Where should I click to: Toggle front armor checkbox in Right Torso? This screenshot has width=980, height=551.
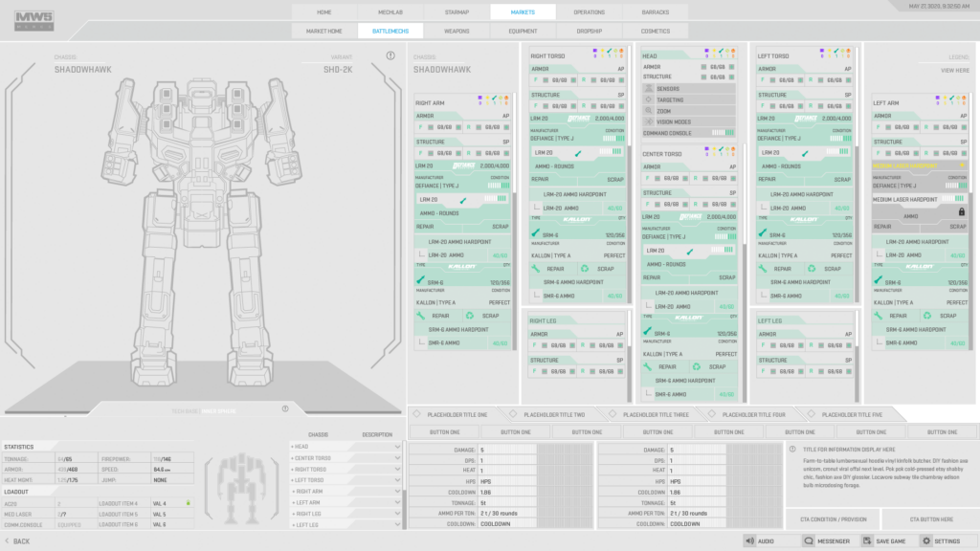[x=544, y=80]
